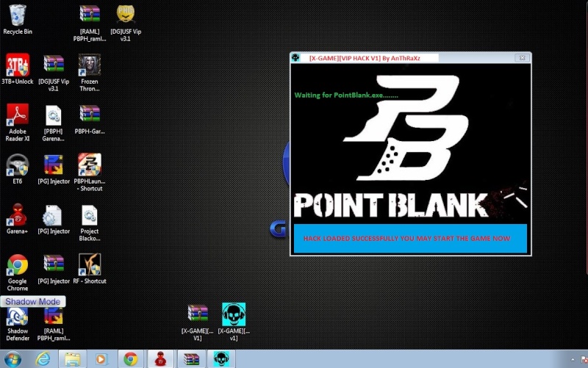Select the [PG] Injector colorful application icon
This screenshot has height=368, width=588.
click(54, 165)
